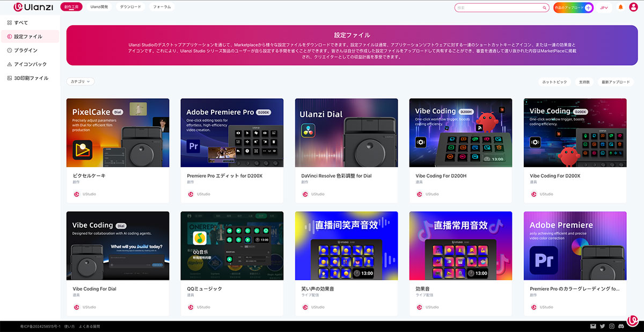Open the notifications bell icon
The width and height of the screenshot is (644, 332).
coord(621,6)
